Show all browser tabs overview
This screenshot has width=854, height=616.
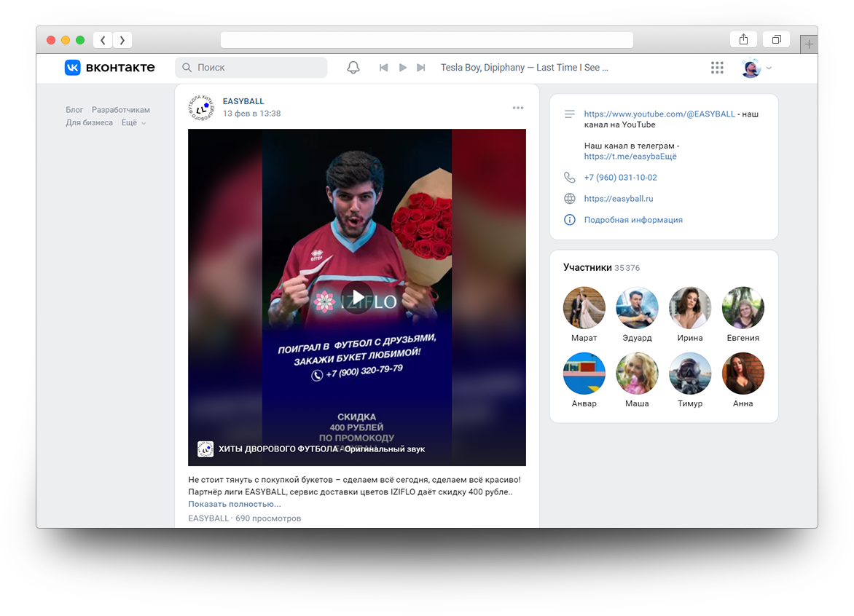pyautogui.click(x=777, y=39)
